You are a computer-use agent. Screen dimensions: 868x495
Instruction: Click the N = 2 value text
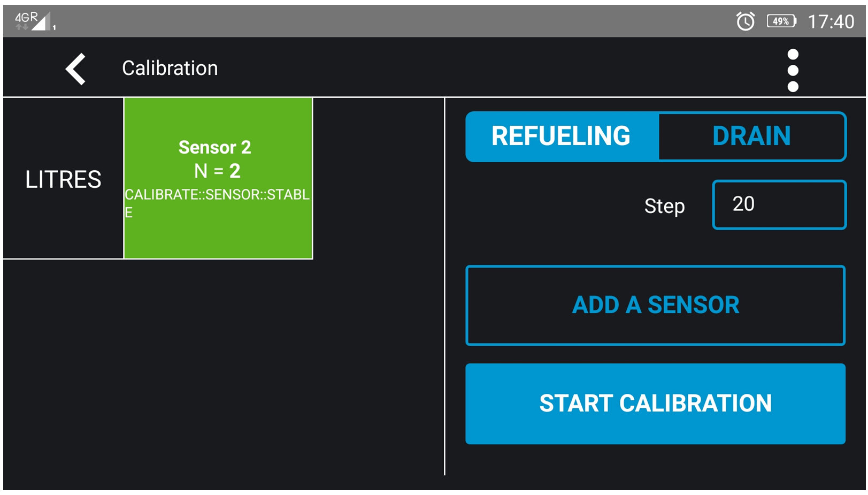point(217,171)
